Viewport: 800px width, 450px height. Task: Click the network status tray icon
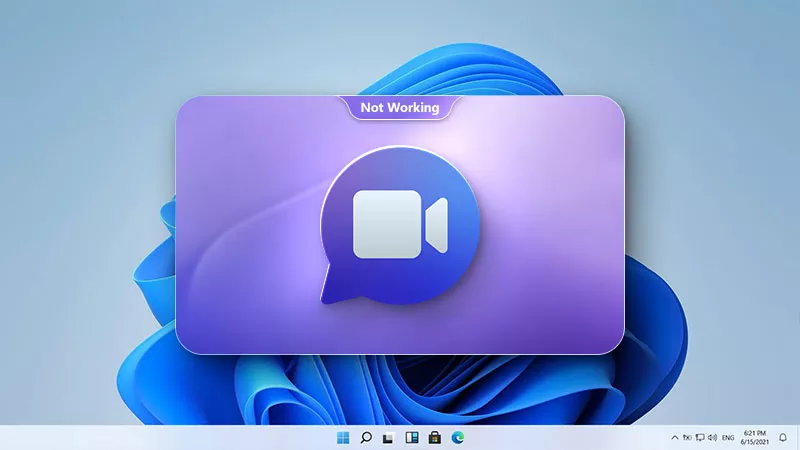pos(687,438)
